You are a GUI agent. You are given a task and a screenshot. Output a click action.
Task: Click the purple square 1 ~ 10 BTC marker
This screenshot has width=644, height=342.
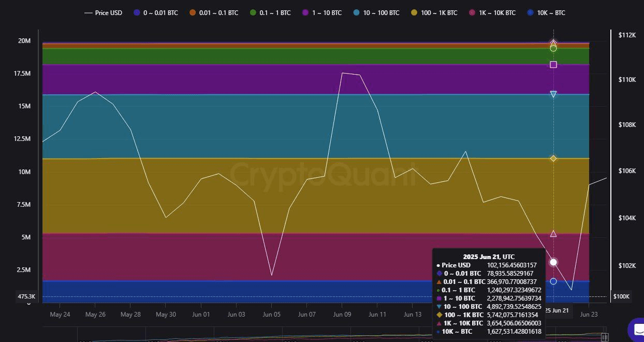click(x=553, y=65)
